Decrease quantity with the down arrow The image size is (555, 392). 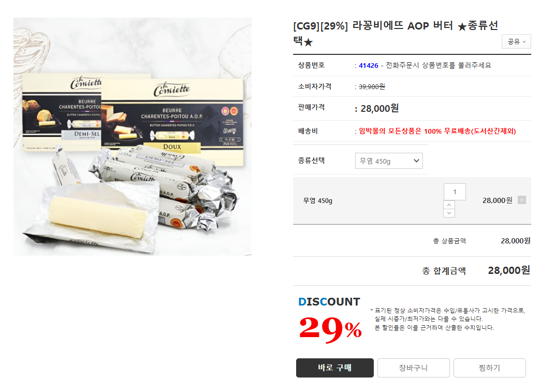(449, 213)
